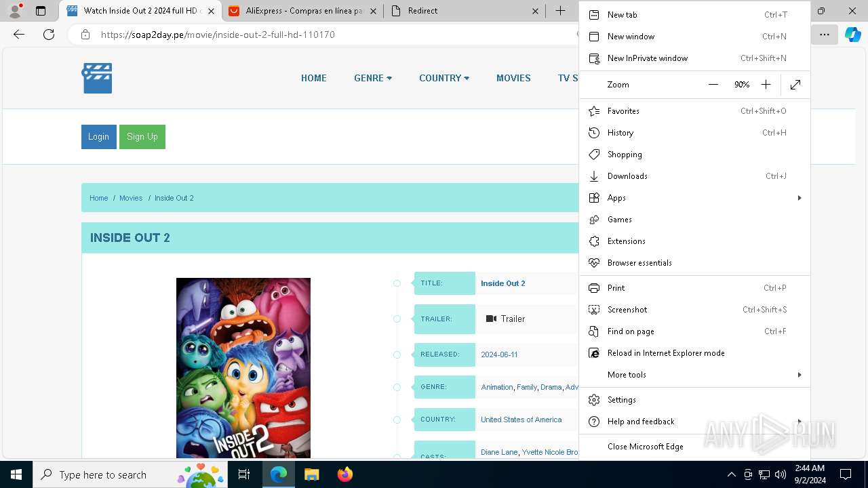This screenshot has height=488, width=868.
Task: Choose Close Microsoft Edge
Action: 694,447
